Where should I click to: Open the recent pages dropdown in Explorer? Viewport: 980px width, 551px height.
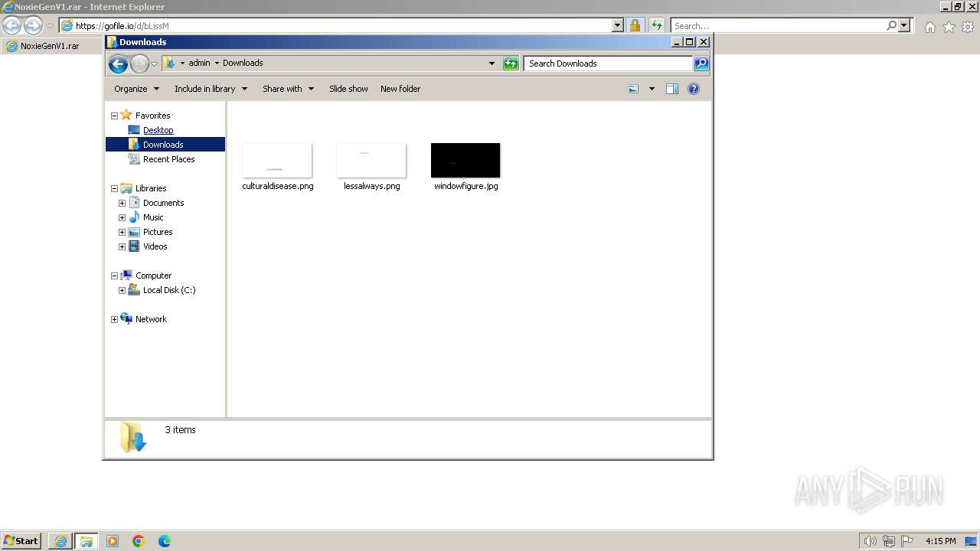[x=154, y=64]
